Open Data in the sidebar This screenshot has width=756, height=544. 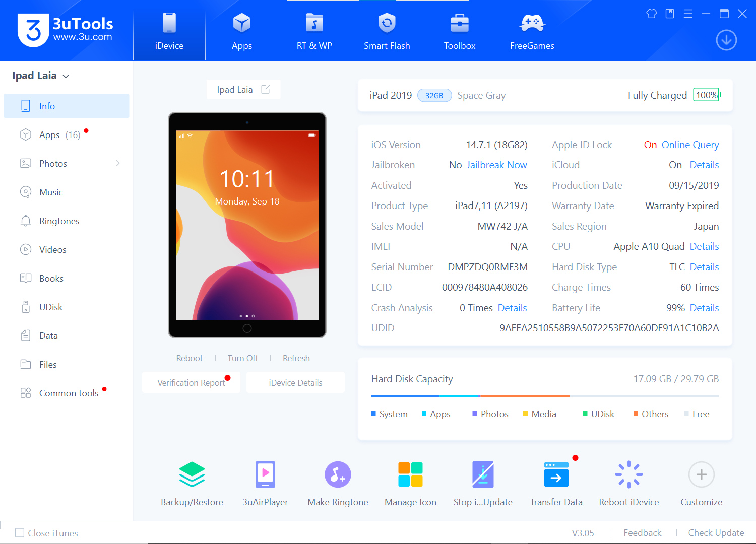click(x=67, y=335)
